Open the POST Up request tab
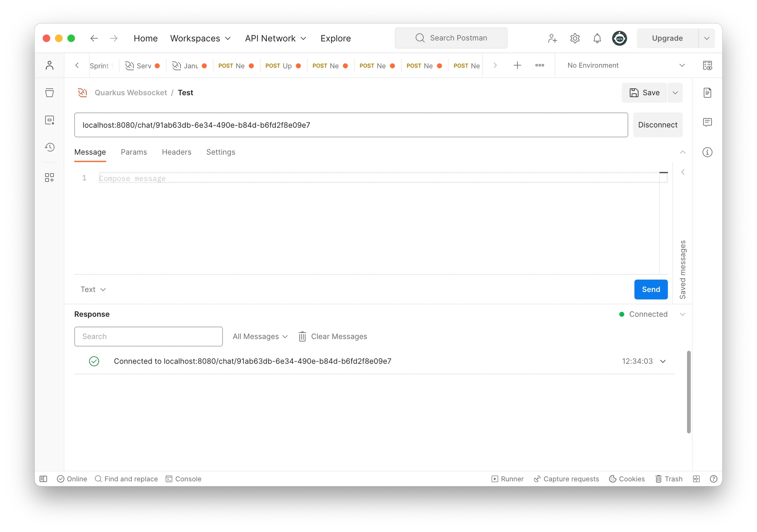The width and height of the screenshot is (757, 532). pyautogui.click(x=283, y=65)
